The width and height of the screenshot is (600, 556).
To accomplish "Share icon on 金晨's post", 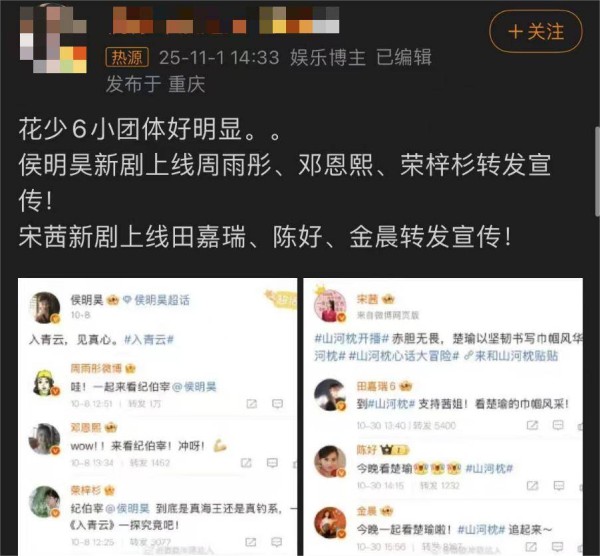I will [531, 547].
